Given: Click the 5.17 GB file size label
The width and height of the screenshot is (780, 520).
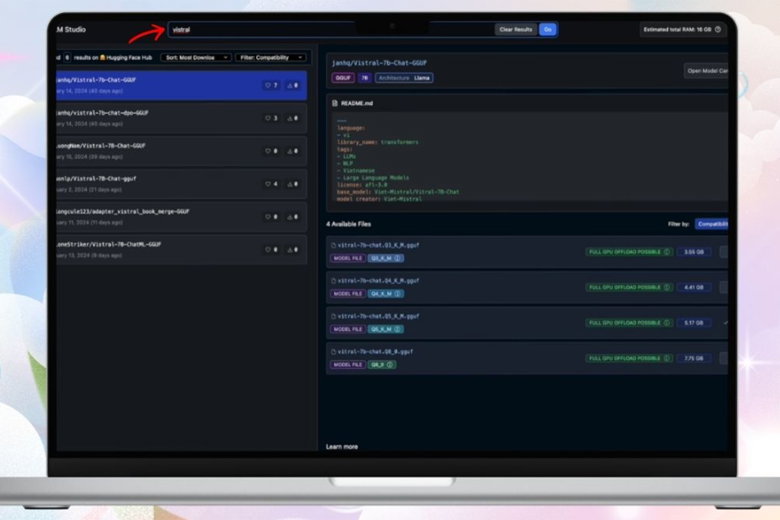Looking at the screenshot, I should click(x=693, y=322).
